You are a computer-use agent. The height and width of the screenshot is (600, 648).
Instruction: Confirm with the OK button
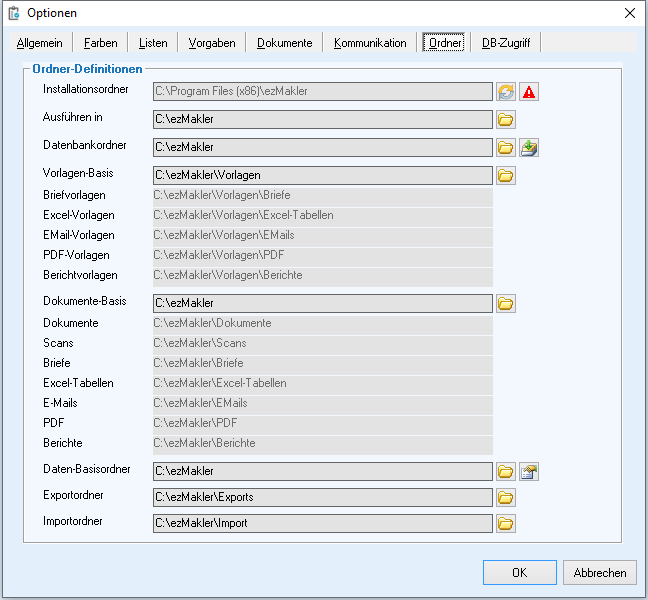coord(519,573)
